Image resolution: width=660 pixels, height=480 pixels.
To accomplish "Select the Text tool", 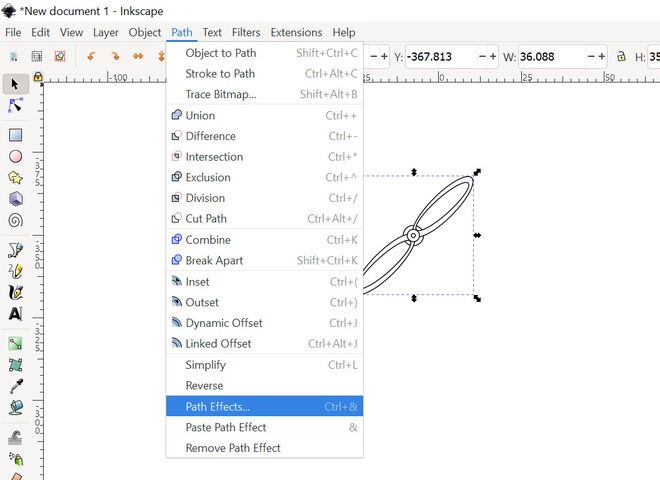I will [x=16, y=314].
